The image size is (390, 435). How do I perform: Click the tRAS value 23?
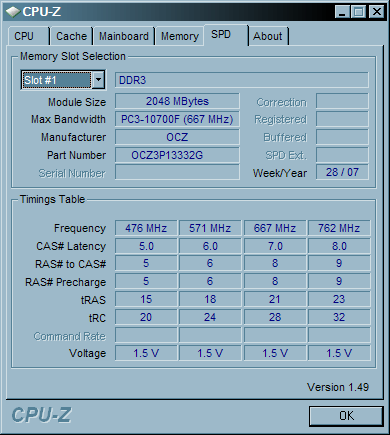pos(339,299)
